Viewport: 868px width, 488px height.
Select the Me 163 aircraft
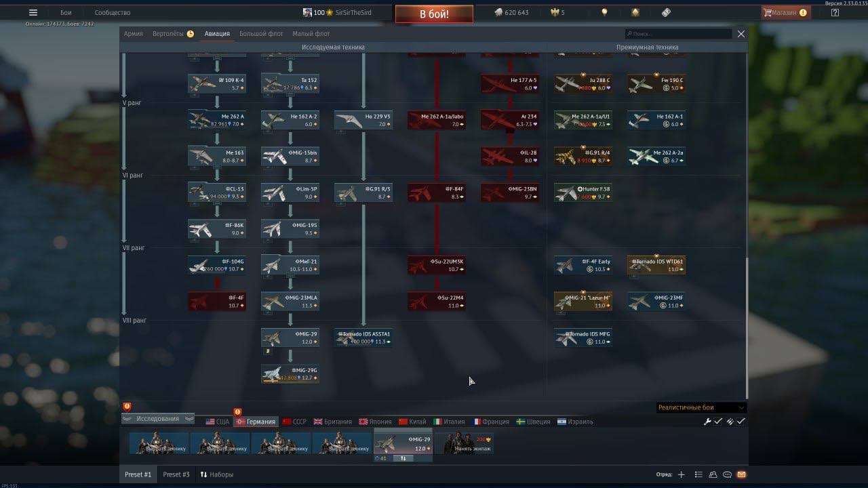[217, 156]
